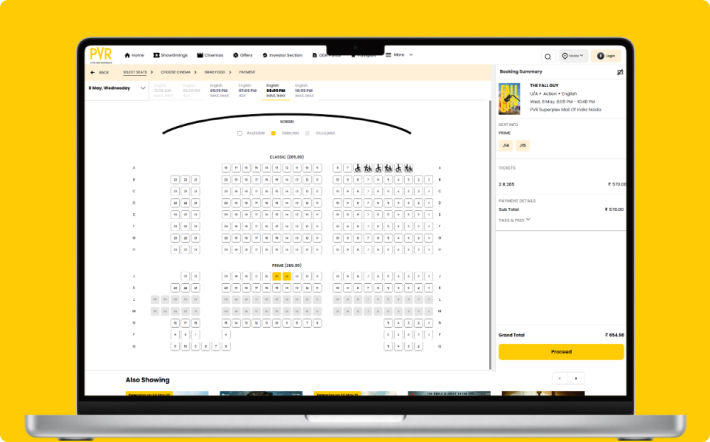Select the last wheelchair seat in row A

pyautogui.click(x=408, y=167)
